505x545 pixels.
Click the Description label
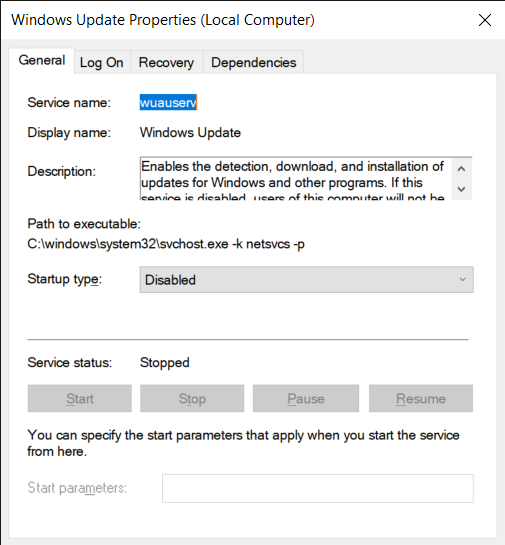(62, 171)
